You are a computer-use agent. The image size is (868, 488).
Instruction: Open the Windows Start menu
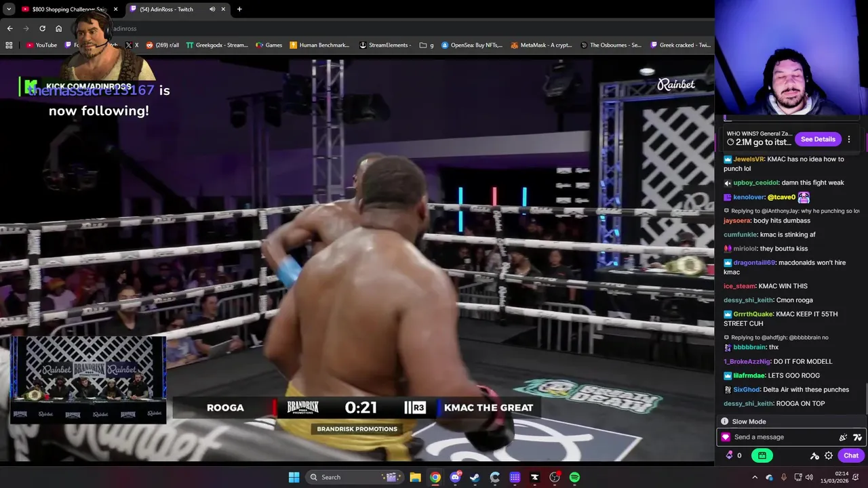coord(294,477)
